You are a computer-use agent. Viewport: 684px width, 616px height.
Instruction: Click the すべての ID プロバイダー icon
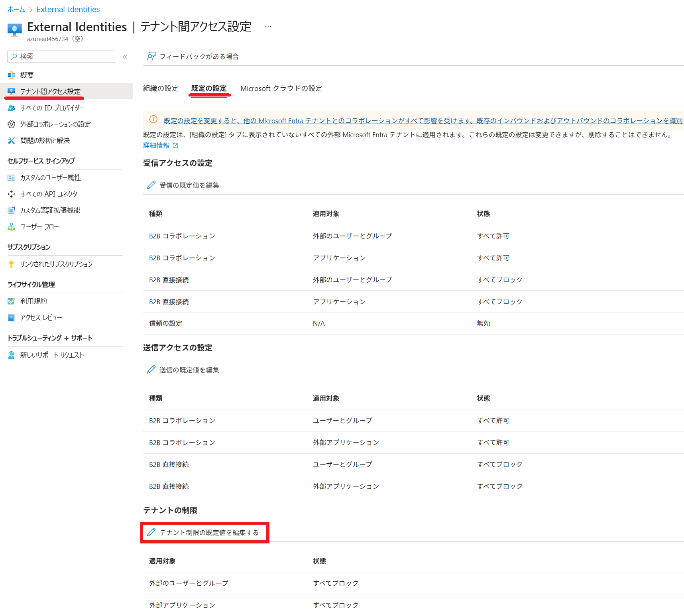tap(12, 108)
